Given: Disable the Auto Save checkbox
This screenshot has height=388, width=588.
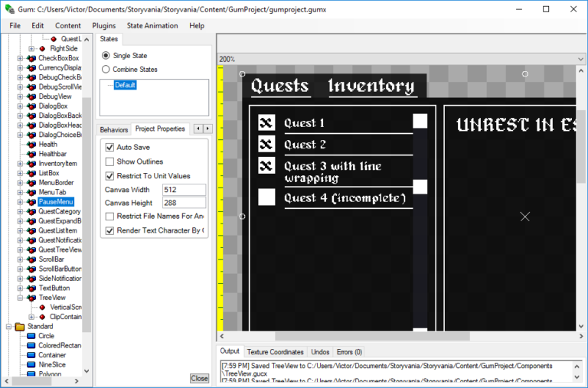Looking at the screenshot, I should (x=110, y=147).
